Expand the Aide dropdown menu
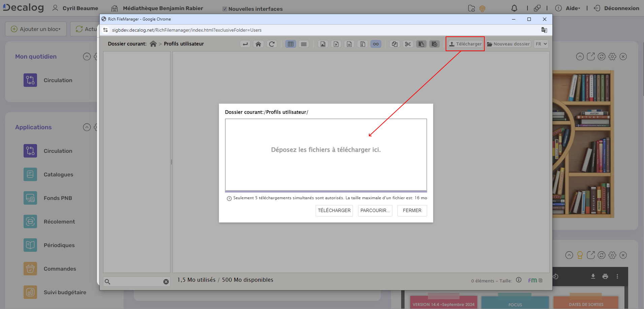 [x=573, y=8]
